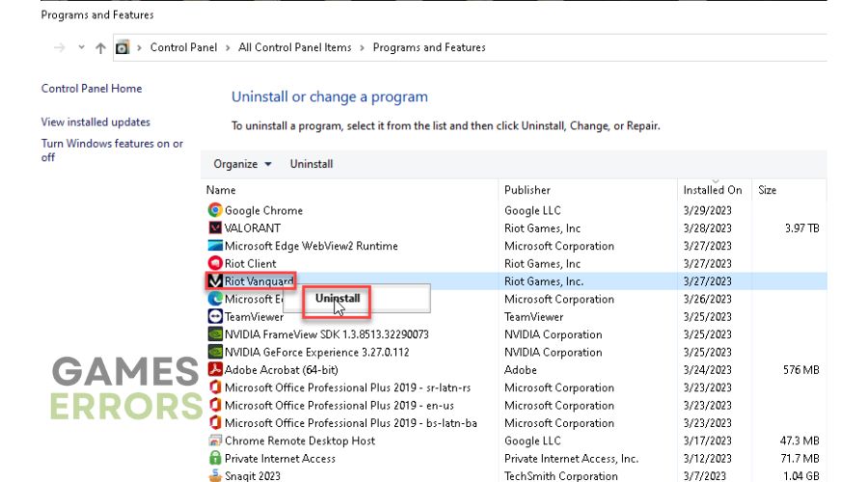Click the Office 2019 sr-latn-rs icon
The width and height of the screenshot is (868, 482).
tap(215, 388)
